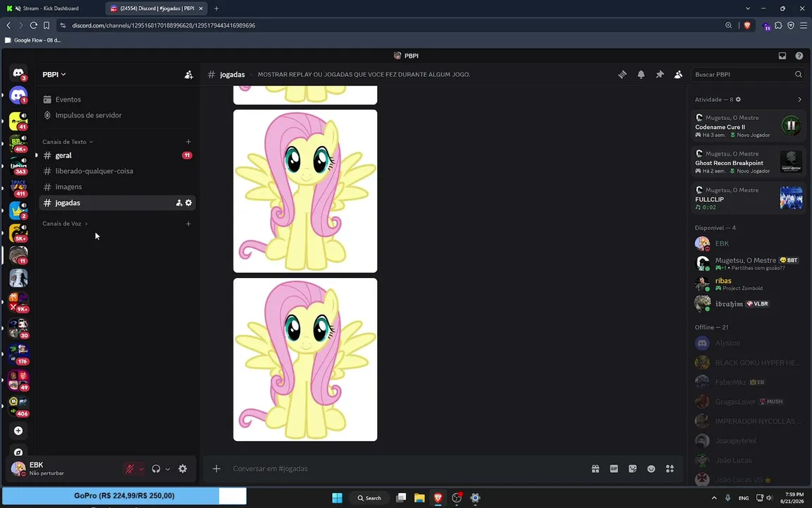This screenshot has height=508, width=812.
Task: Select the jogadas channel
Action: [x=117, y=202]
